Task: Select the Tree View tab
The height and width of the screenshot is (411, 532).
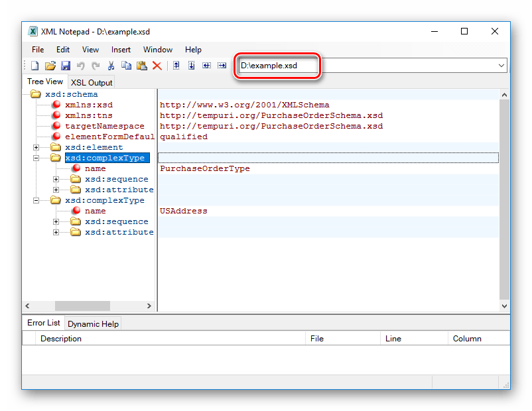Action: (x=45, y=82)
